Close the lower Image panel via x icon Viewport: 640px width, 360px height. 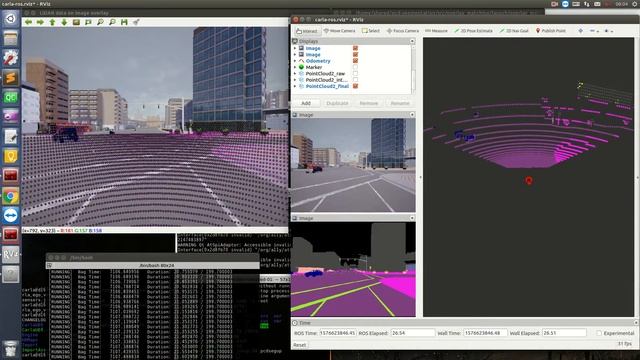412,218
